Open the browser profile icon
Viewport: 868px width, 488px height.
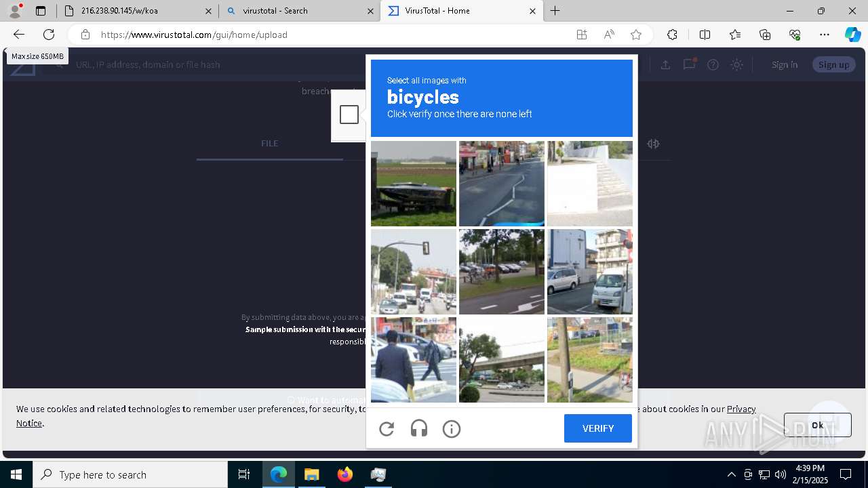pyautogui.click(x=15, y=11)
